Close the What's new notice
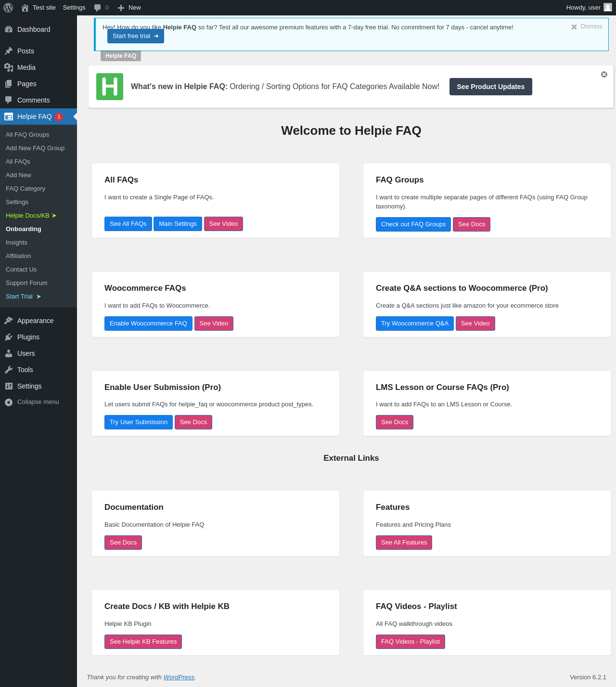The width and height of the screenshot is (616, 687). pos(604,75)
